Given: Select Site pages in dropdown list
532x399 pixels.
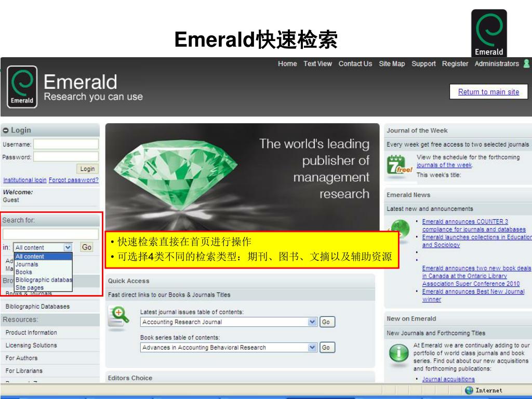Looking at the screenshot, I should 43,287.
